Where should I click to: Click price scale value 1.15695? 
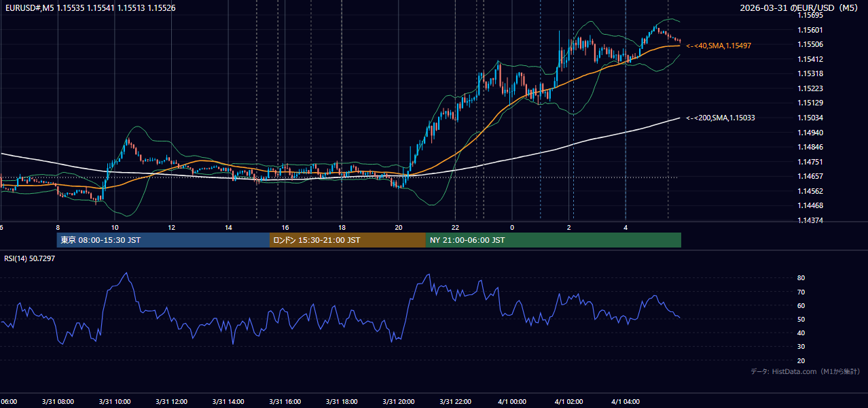tap(810, 15)
